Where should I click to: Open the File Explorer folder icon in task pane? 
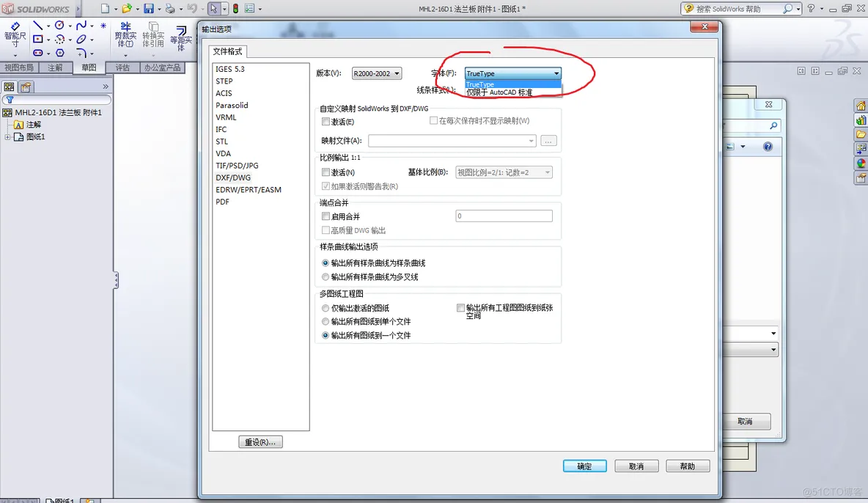(861, 134)
